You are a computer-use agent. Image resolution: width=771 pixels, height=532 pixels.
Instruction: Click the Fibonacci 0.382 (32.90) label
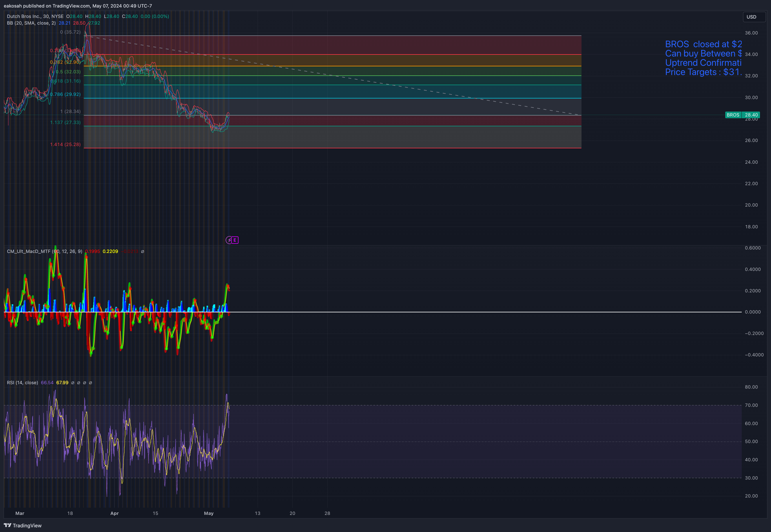pyautogui.click(x=65, y=62)
